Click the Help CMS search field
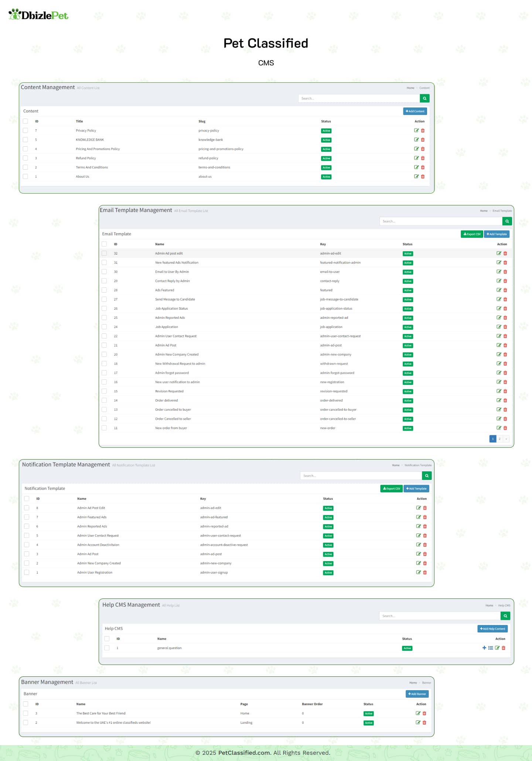Screen dimensions: 532x761 pos(440,616)
